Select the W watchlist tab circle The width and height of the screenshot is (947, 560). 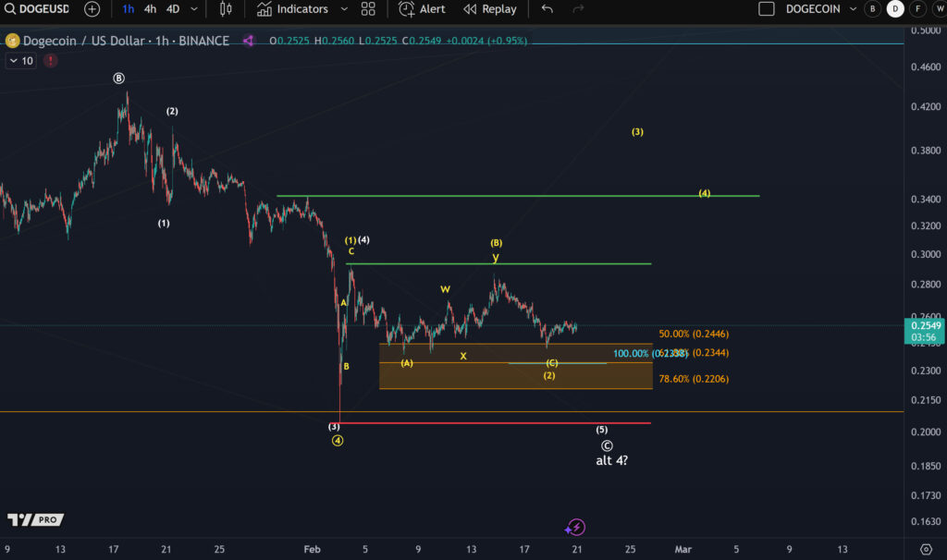tap(941, 8)
